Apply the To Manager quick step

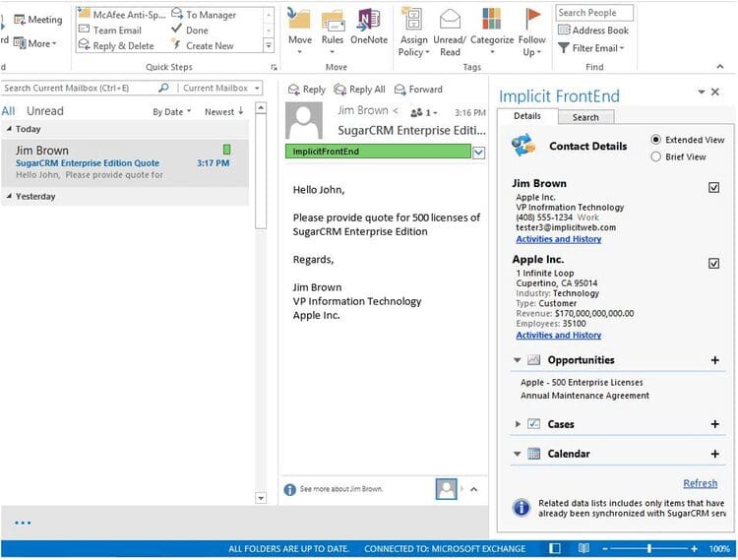point(204,15)
